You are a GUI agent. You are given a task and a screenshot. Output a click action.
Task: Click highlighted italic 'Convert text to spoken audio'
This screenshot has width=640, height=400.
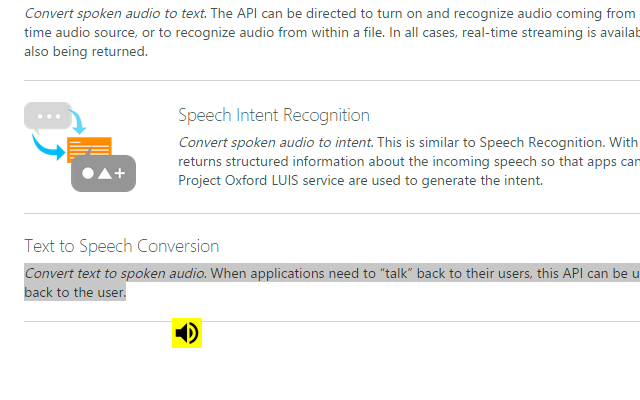(115, 273)
